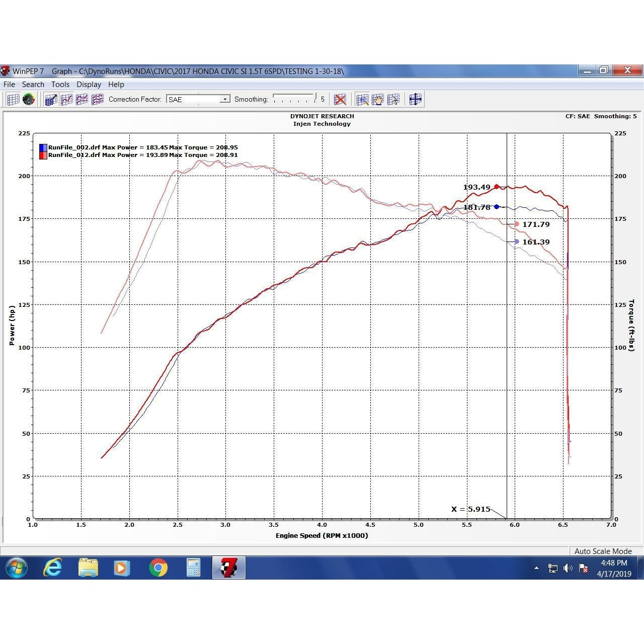Open the Correction Factor SAE dropdown
The height and width of the screenshot is (644, 644).
[225, 100]
